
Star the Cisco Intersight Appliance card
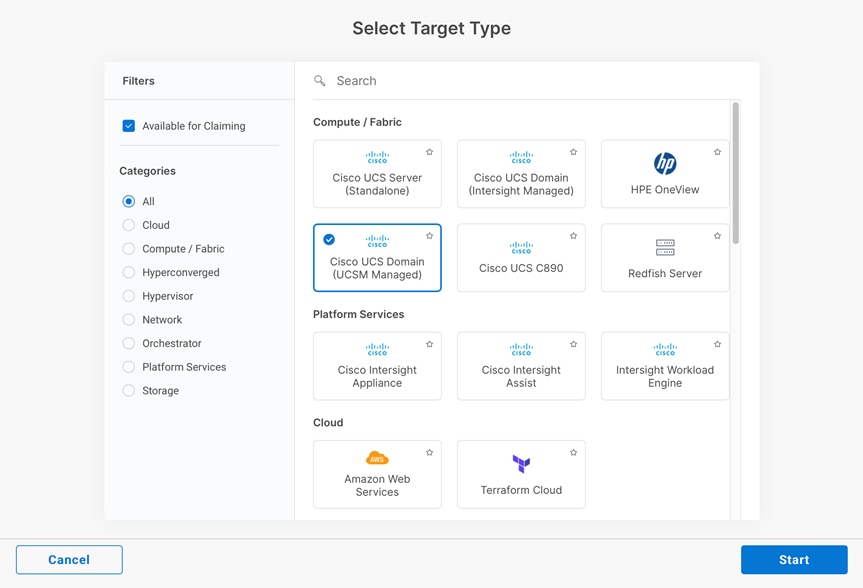tap(429, 344)
